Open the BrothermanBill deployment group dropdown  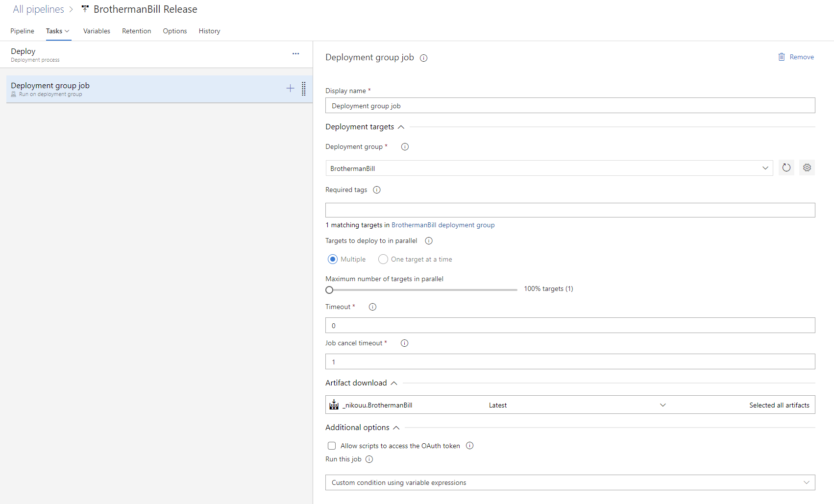point(549,168)
